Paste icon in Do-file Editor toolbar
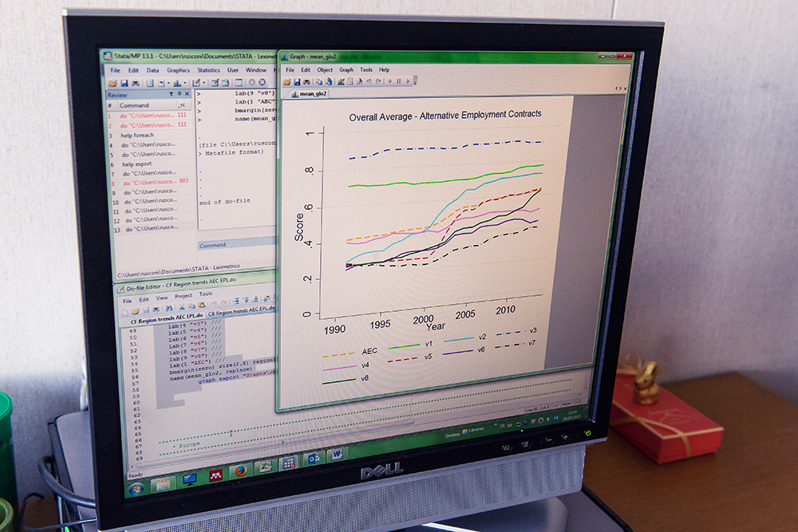 202,305
